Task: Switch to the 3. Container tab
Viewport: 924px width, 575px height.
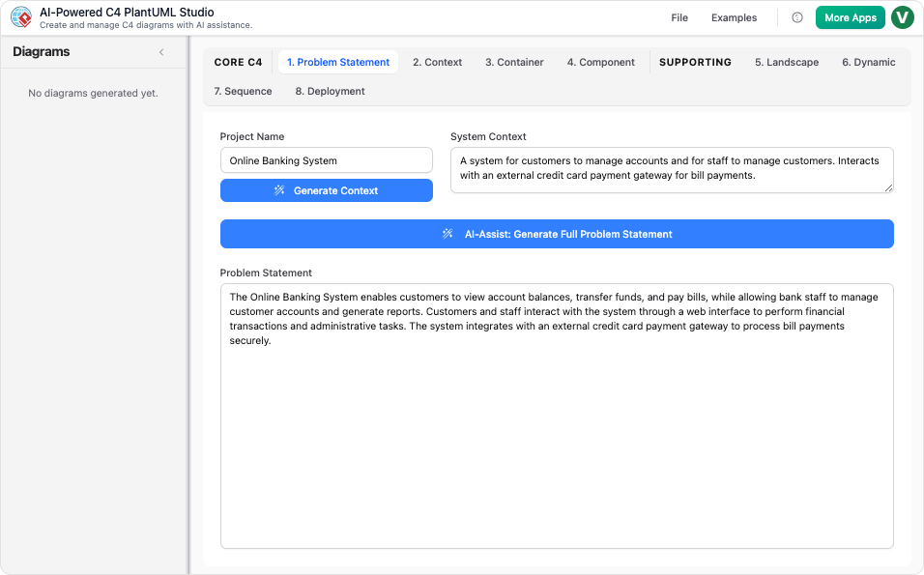Action: [x=515, y=61]
